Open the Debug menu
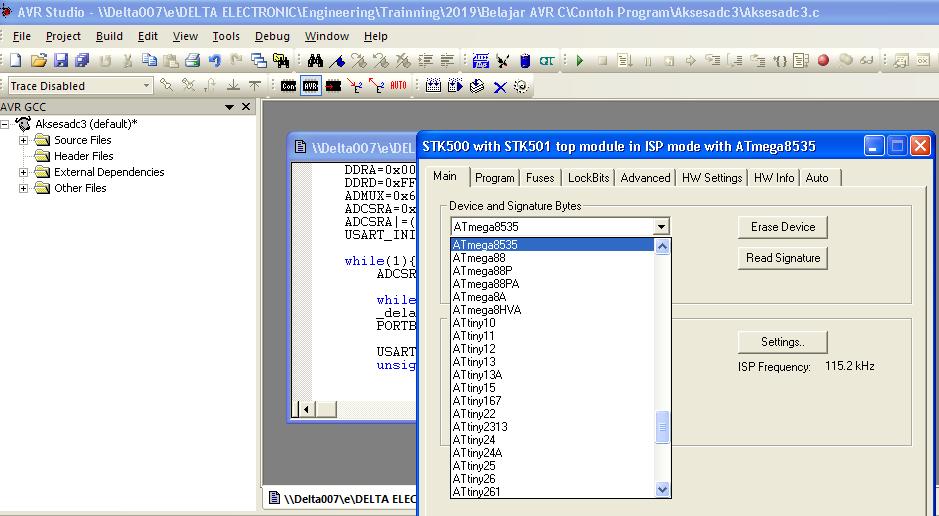Screen dimensions: 939x516 point(272,36)
